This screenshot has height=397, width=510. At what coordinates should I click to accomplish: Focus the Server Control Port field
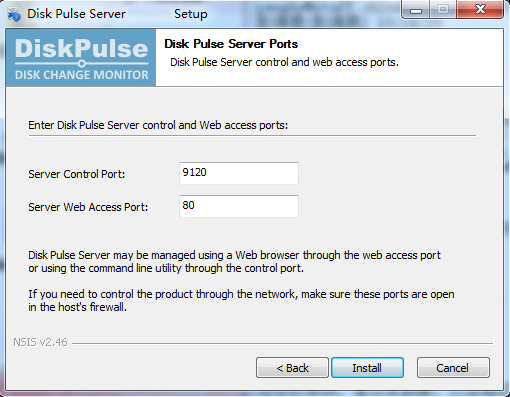tap(239, 173)
